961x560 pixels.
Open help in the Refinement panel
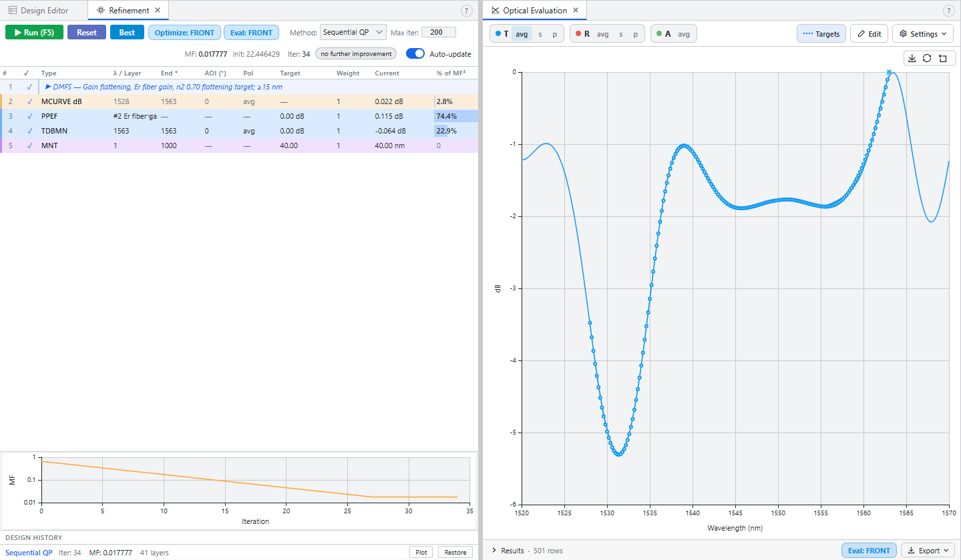[x=467, y=11]
